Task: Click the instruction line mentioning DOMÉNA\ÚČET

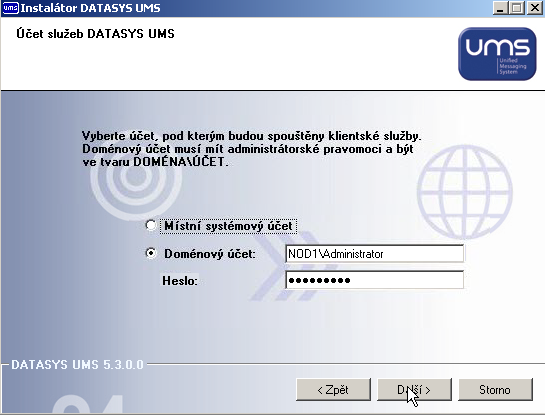Action: pyautogui.click(x=155, y=162)
